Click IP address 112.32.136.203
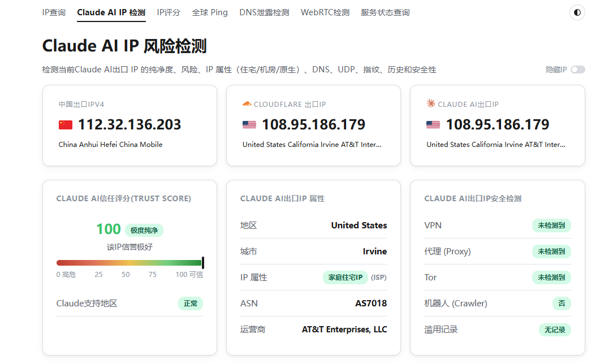The height and width of the screenshot is (364, 613). click(129, 124)
